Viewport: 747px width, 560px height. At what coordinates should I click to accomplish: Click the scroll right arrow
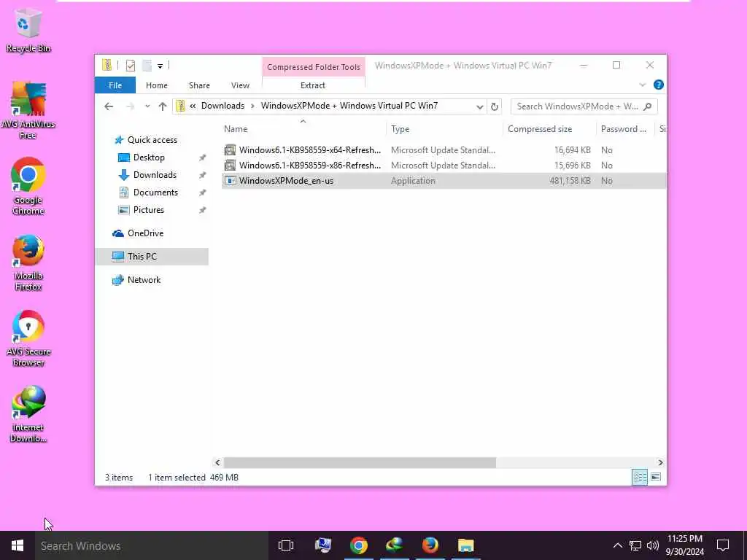pyautogui.click(x=660, y=462)
